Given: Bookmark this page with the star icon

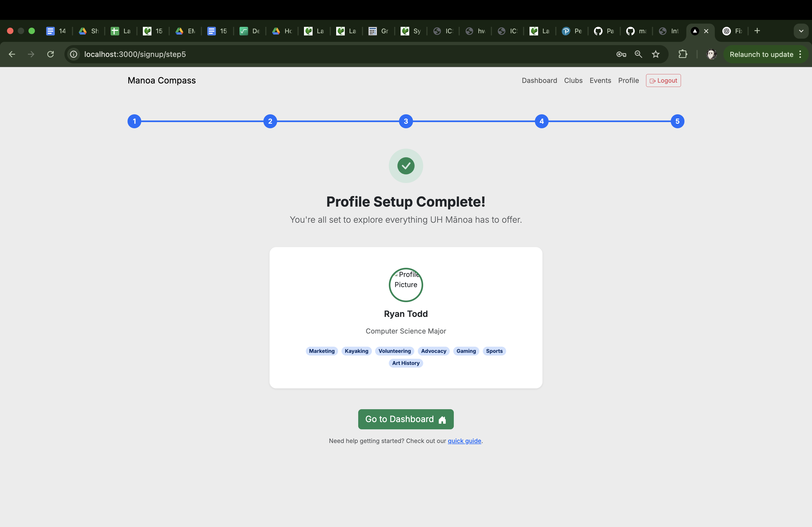Looking at the screenshot, I should click(655, 54).
